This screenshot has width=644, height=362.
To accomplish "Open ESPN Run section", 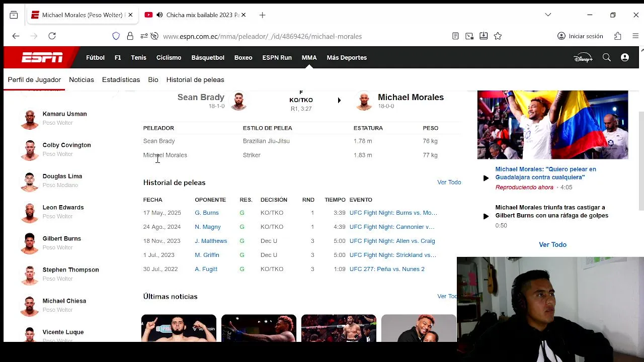I will tap(277, 58).
